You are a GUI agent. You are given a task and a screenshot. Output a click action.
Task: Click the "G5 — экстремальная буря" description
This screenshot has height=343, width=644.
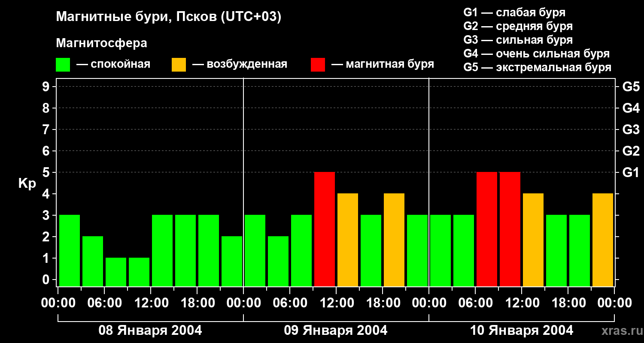coord(537,67)
